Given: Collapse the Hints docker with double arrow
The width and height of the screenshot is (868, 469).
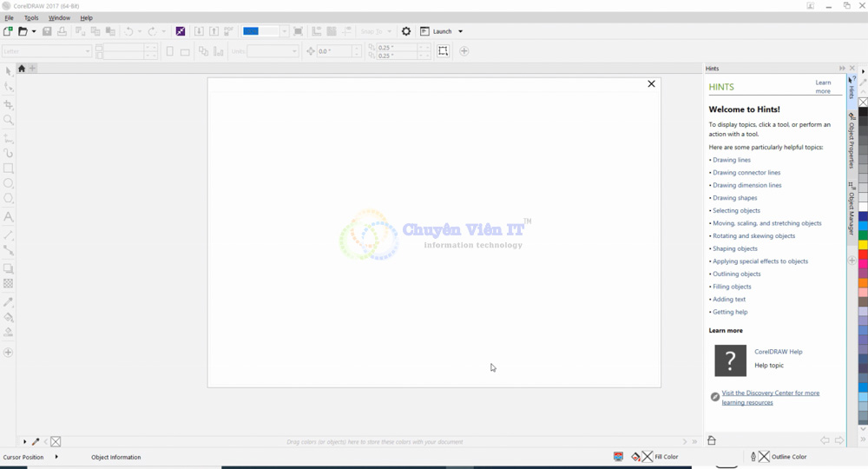Looking at the screenshot, I should tap(842, 68).
